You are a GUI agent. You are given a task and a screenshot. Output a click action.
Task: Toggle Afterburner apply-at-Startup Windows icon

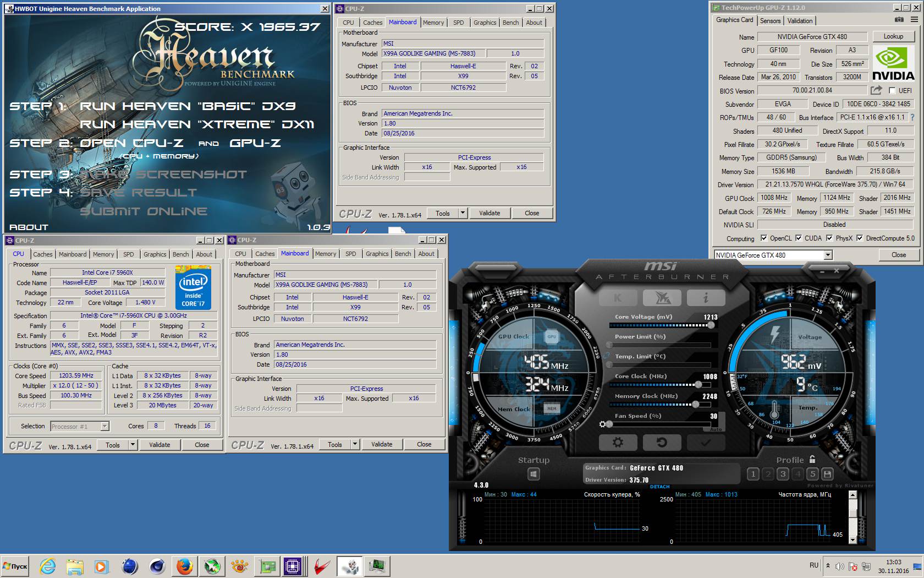click(533, 474)
